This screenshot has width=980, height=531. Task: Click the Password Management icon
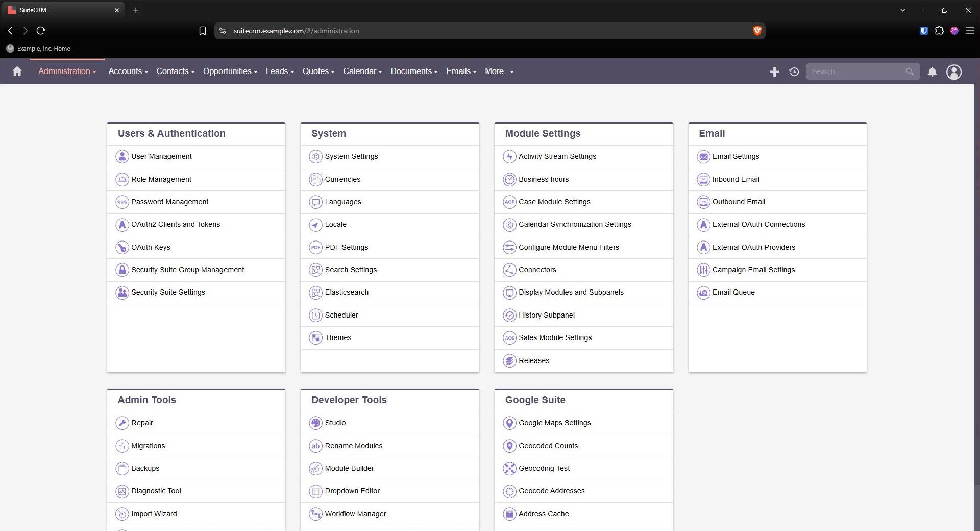[121, 202]
